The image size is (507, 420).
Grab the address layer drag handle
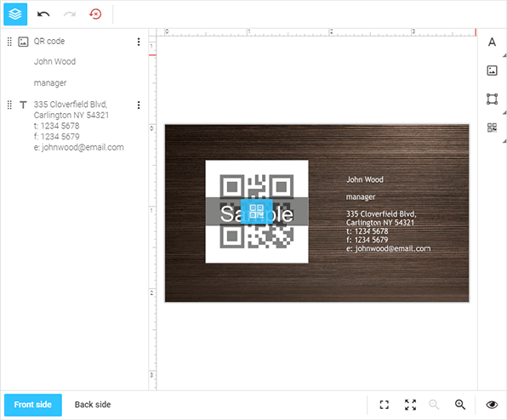pyautogui.click(x=9, y=105)
